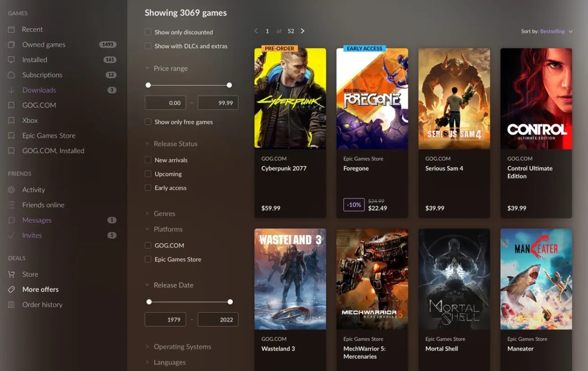This screenshot has width=588, height=371.
Task: Expand the Genres filter section
Action: [160, 214]
